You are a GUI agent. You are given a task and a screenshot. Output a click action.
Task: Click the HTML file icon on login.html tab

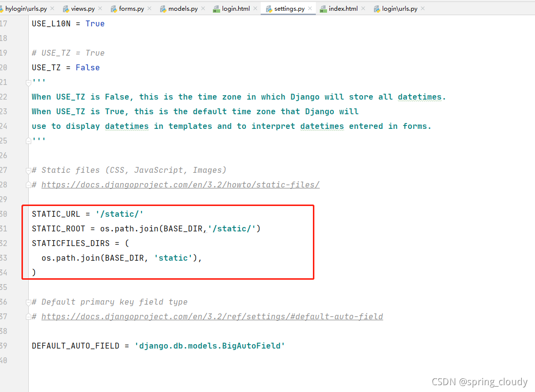pyautogui.click(x=216, y=9)
